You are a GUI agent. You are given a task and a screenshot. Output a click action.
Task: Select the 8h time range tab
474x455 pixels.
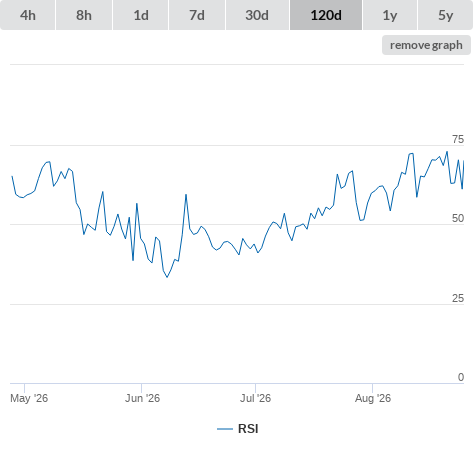coord(84,15)
